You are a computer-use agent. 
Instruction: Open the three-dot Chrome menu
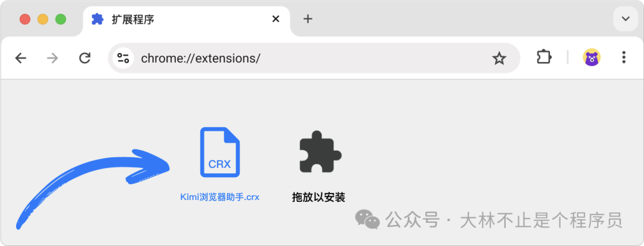(624, 57)
